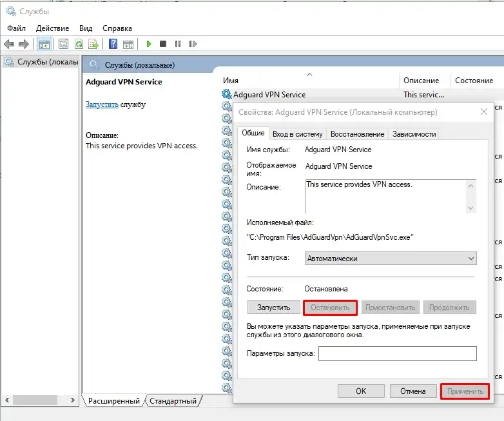
Task: Toggle the console tree show/hide icon
Action: tap(44, 44)
